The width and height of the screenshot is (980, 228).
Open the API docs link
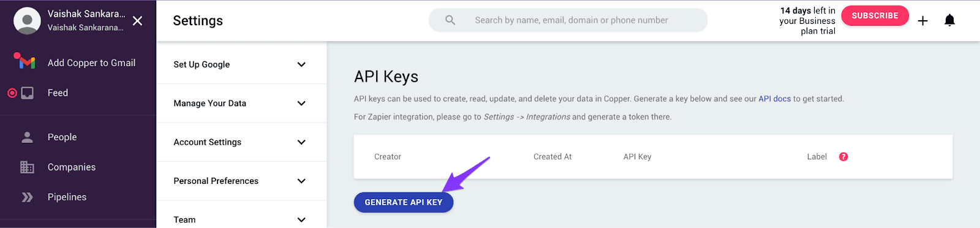(774, 99)
